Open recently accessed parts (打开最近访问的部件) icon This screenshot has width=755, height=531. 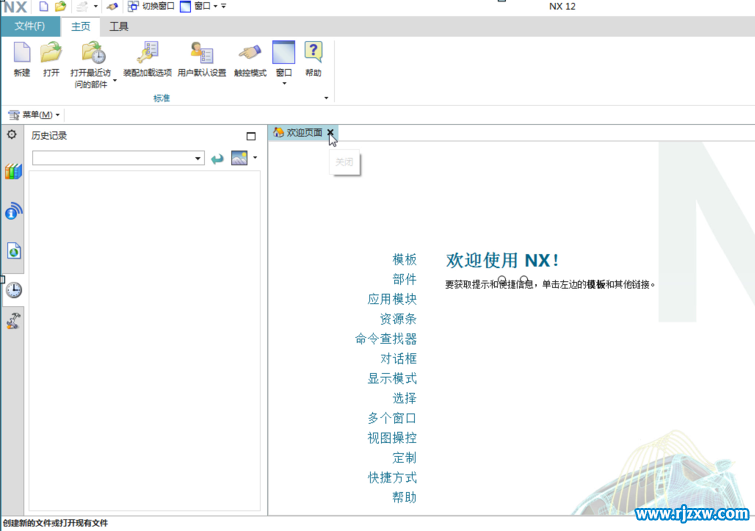click(x=93, y=52)
